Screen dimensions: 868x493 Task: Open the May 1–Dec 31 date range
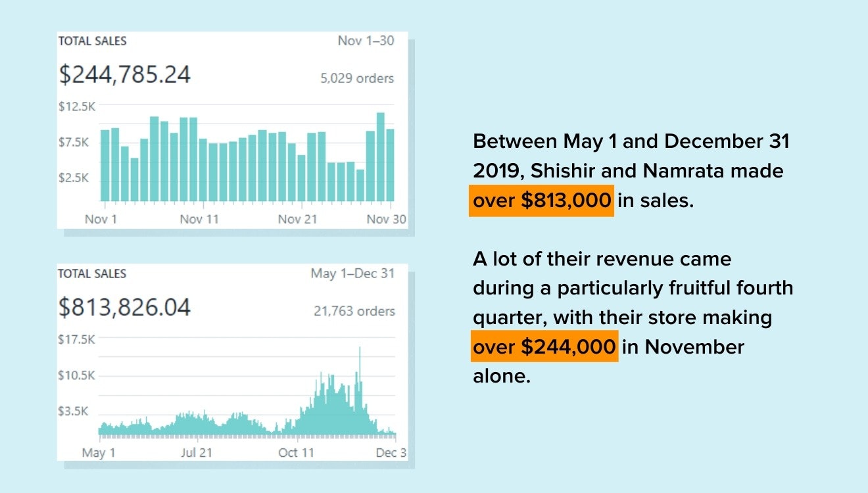(352, 273)
